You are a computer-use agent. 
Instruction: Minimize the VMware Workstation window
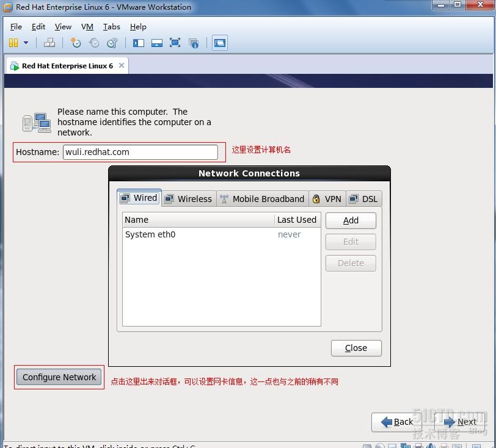[441, 5]
